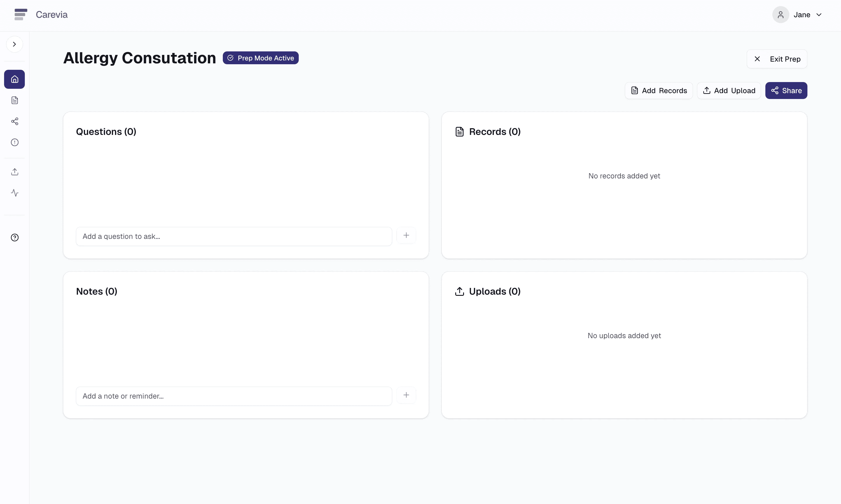Focus the Add a question to ask field

pyautogui.click(x=234, y=236)
